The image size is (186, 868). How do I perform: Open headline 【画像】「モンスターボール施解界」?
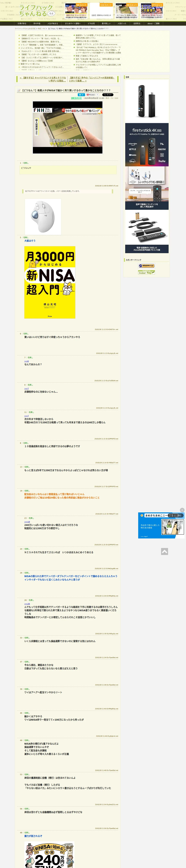[39, 54]
